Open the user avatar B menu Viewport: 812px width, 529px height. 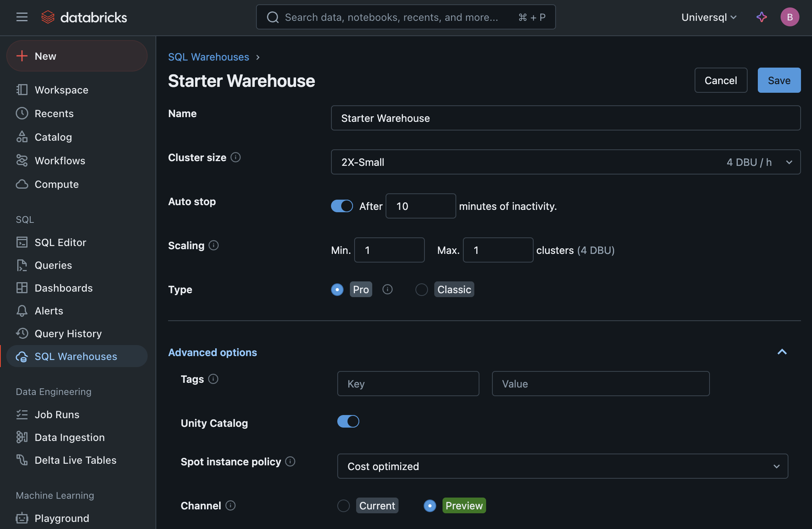click(x=790, y=17)
